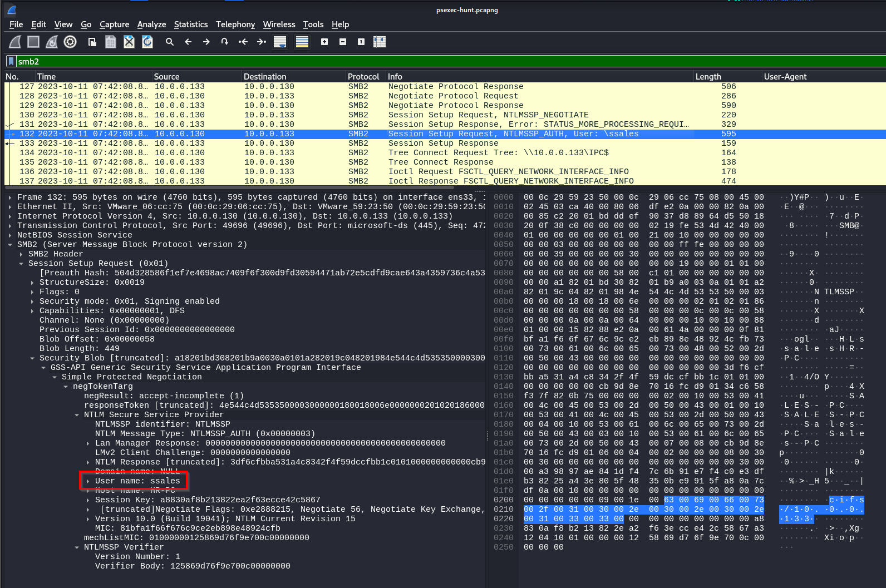Click the Stop capture square icon
The width and height of the screenshot is (886, 588).
(33, 42)
